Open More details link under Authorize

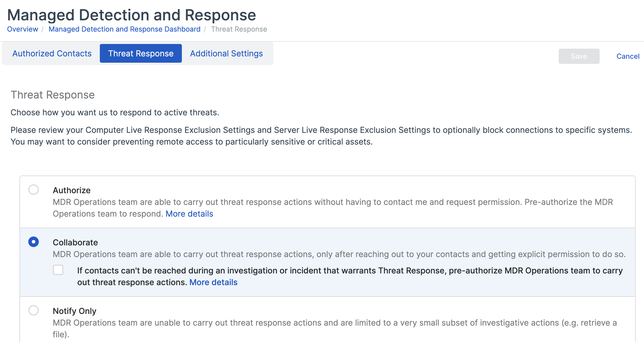(x=189, y=214)
